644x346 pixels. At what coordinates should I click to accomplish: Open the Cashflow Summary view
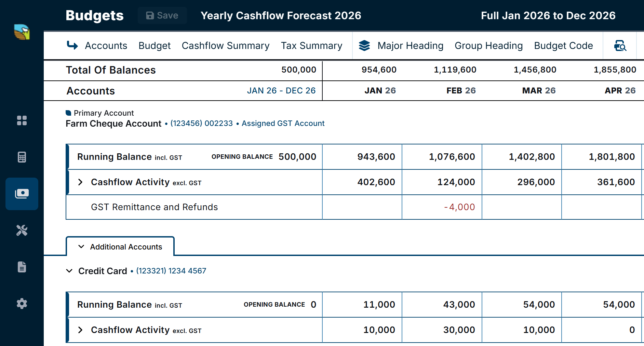tap(226, 46)
